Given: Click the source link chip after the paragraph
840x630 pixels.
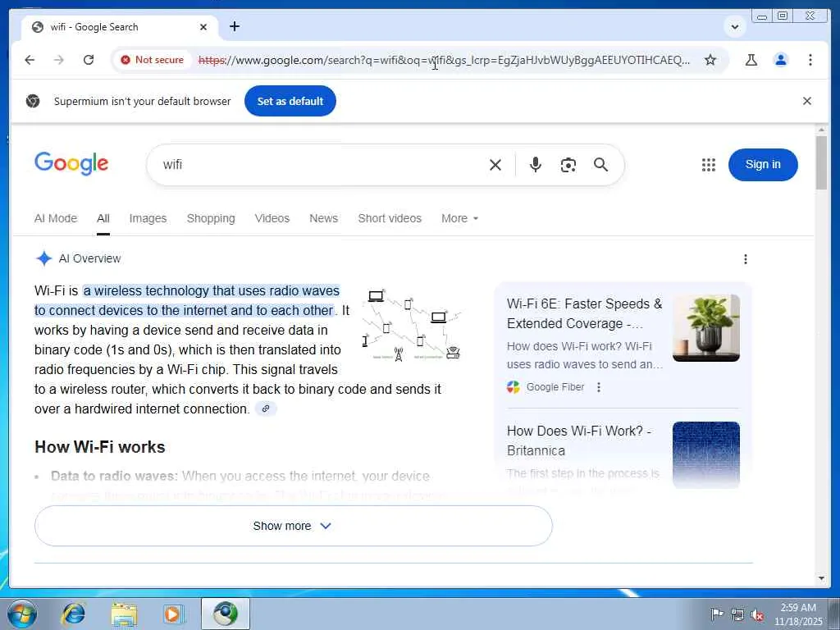Looking at the screenshot, I should [266, 409].
